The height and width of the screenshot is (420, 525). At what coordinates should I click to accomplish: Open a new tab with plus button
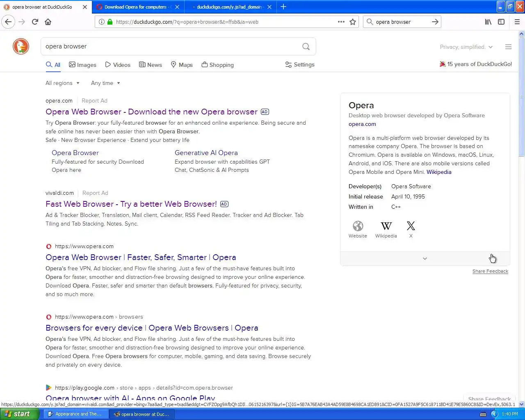(283, 7)
